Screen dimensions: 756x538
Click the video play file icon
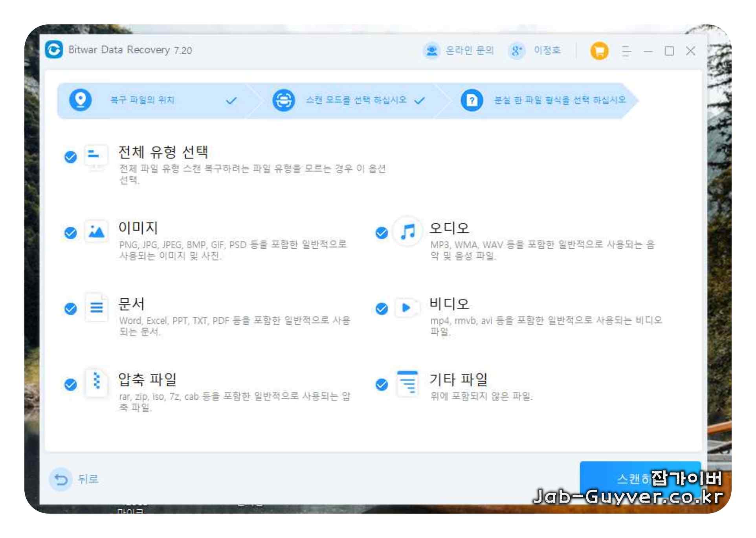pos(406,308)
